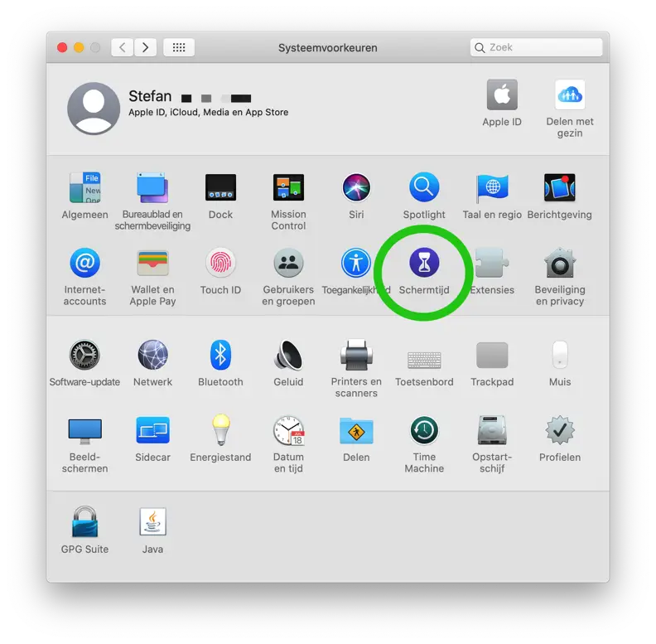The height and width of the screenshot is (644, 656).
Task: Open Datum en tijd settings
Action: [x=288, y=430]
